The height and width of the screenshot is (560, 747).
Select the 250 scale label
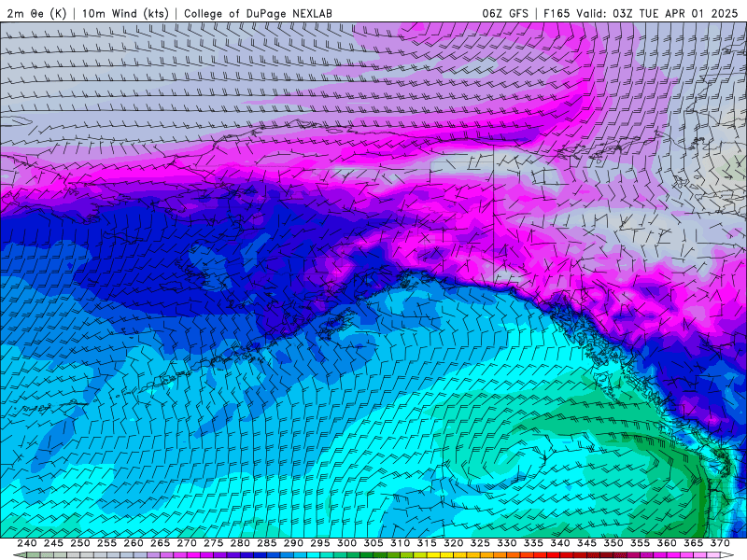[80, 543]
